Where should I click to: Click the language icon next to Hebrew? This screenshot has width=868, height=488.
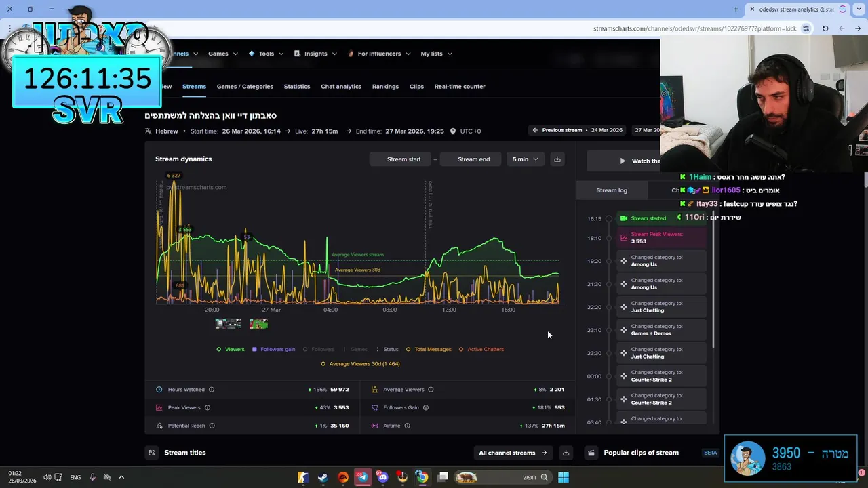tap(149, 131)
